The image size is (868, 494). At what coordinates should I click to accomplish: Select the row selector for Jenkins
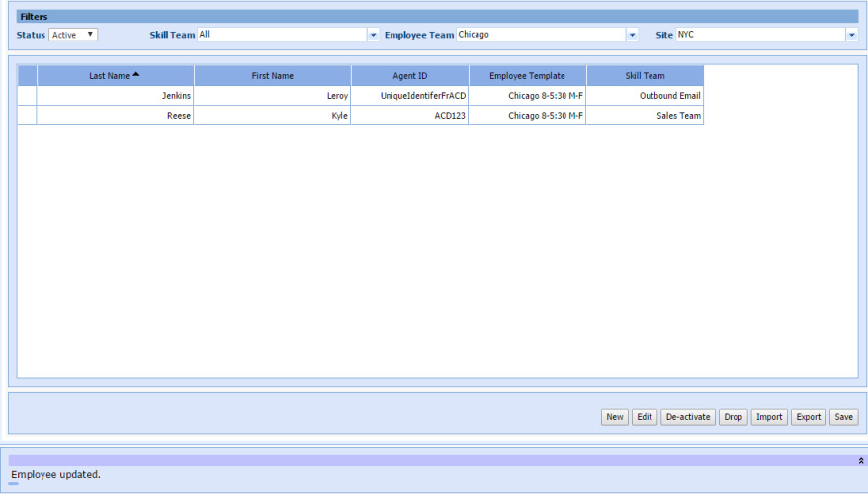[x=27, y=96]
